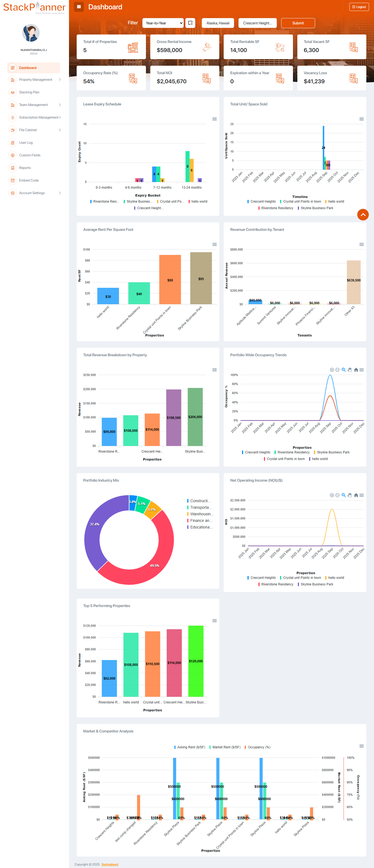Click the icon button next to Year-to-Year filter
Viewport: 374px width, 868px height.
click(190, 23)
